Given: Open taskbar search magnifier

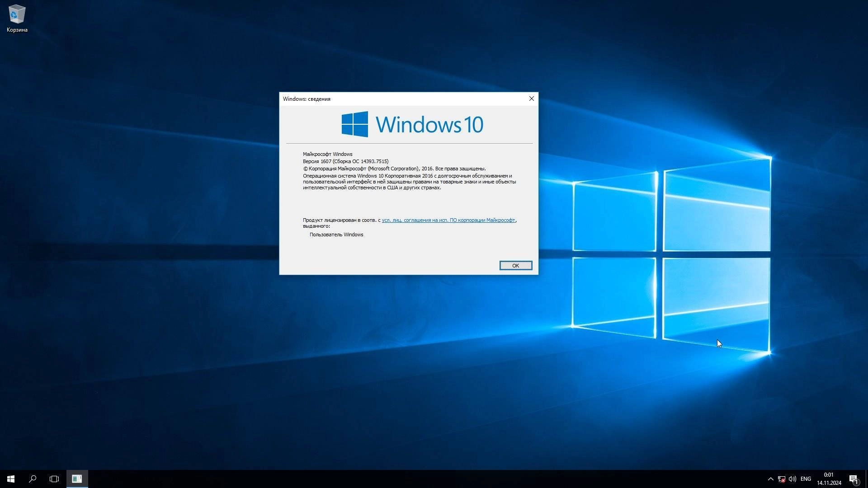Looking at the screenshot, I should (33, 479).
